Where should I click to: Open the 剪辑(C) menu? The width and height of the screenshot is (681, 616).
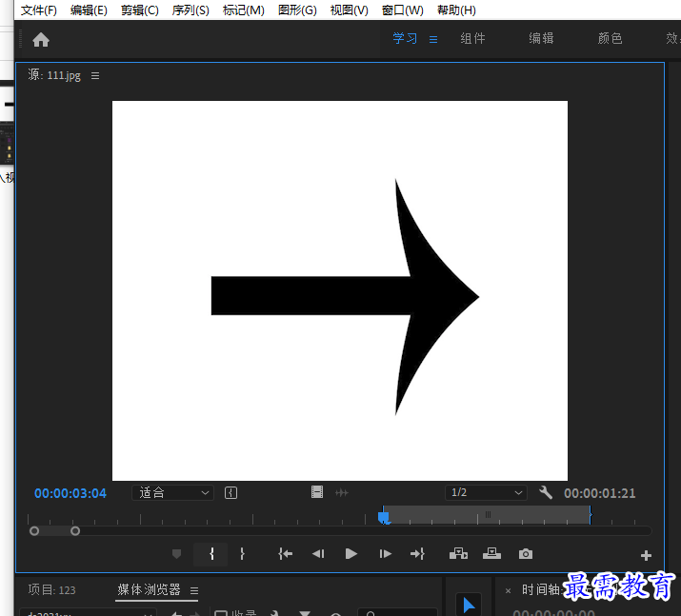139,10
